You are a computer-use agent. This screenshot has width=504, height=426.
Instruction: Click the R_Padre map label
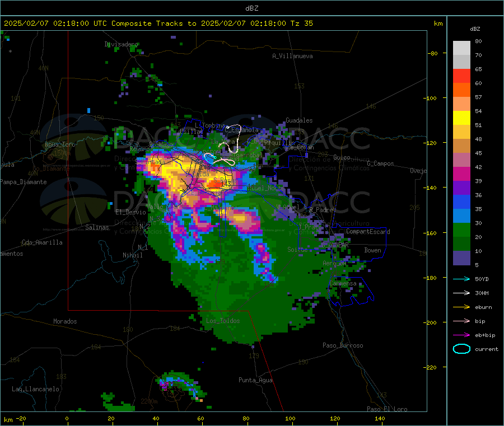(x=321, y=210)
